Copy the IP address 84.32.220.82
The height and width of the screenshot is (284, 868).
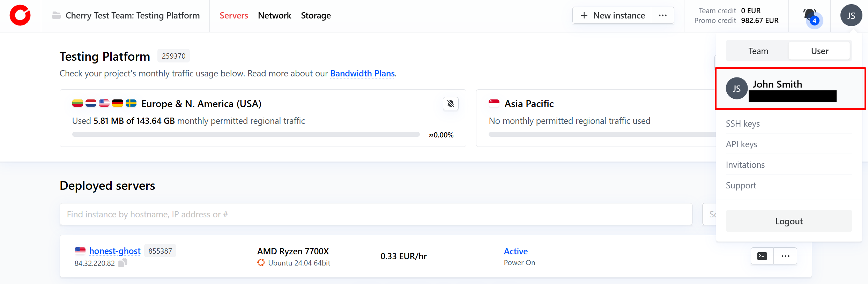(123, 263)
